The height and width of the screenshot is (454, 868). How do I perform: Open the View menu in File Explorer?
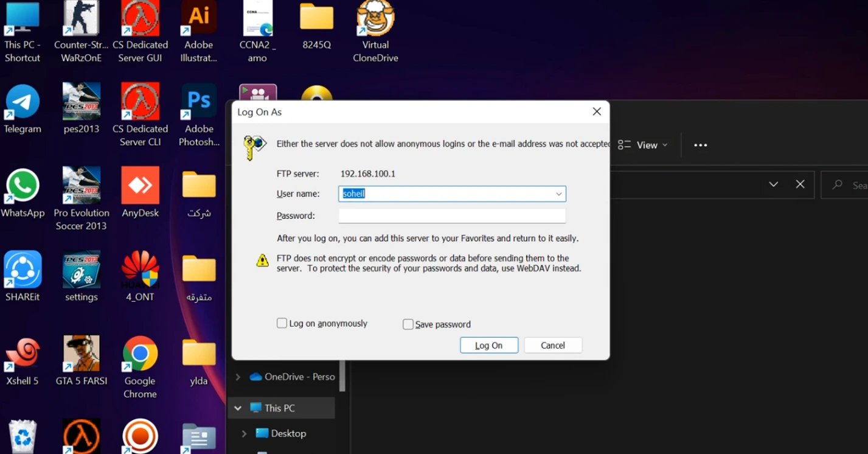642,145
